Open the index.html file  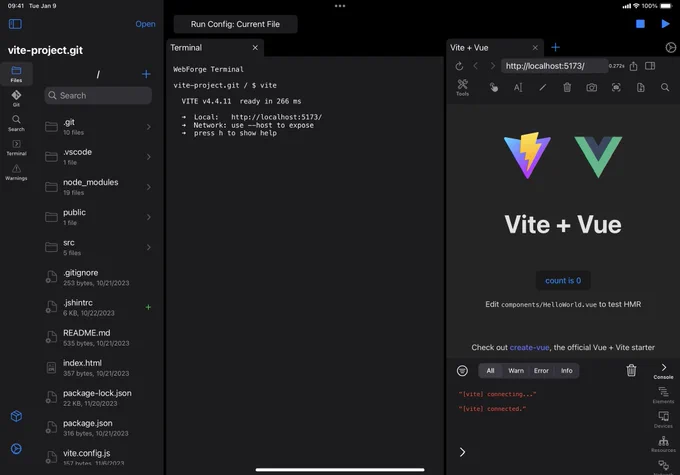(x=98, y=367)
